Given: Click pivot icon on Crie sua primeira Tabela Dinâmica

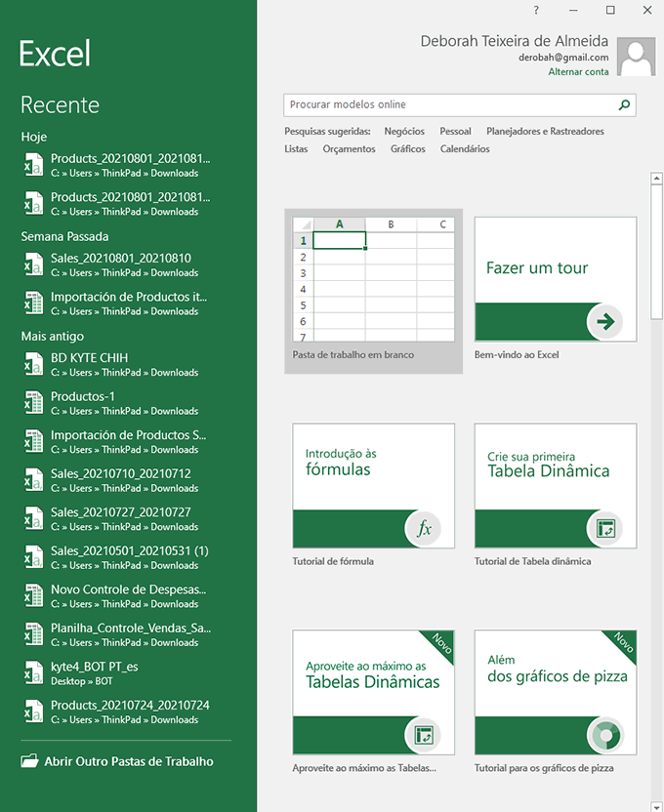Looking at the screenshot, I should 605,528.
